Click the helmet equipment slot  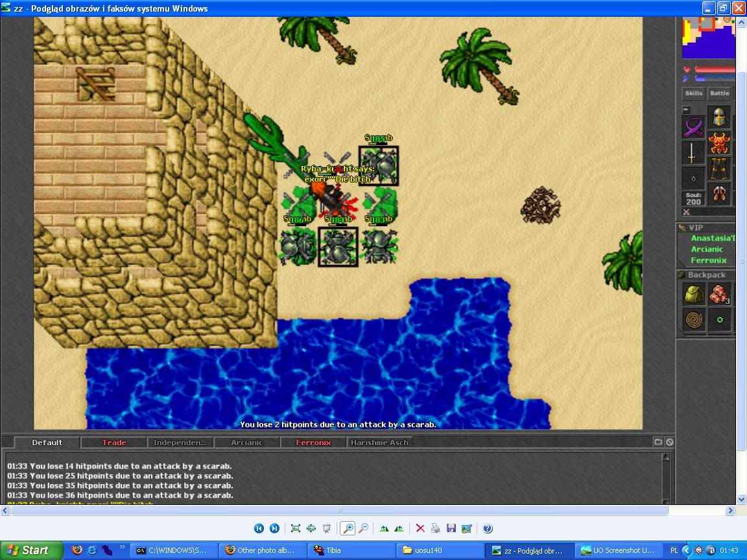(719, 117)
